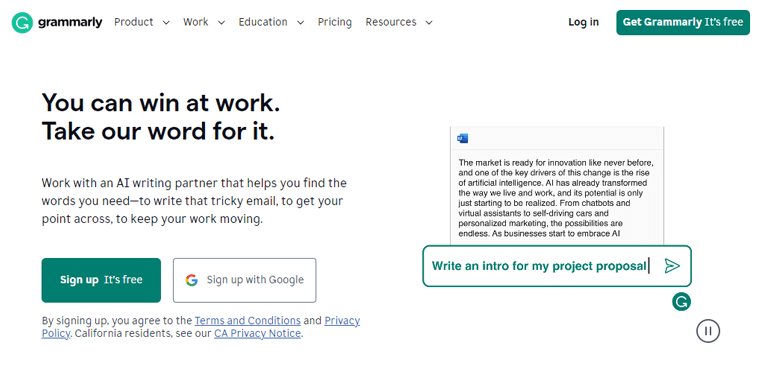Expand the Product dropdown chevron

(x=166, y=23)
